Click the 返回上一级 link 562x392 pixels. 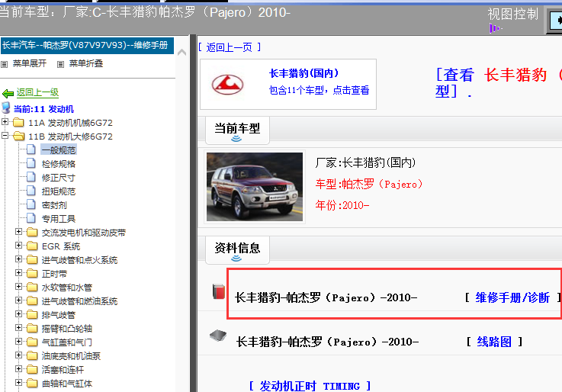pyautogui.click(x=37, y=92)
